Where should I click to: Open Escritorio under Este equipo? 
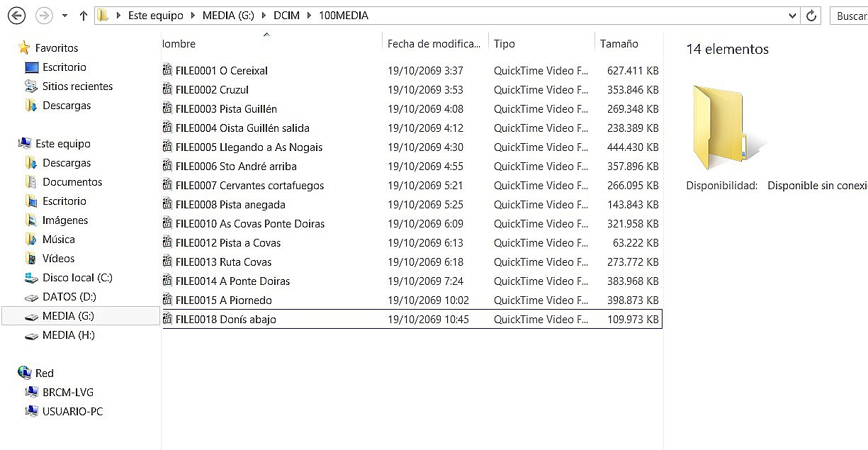[x=64, y=201]
